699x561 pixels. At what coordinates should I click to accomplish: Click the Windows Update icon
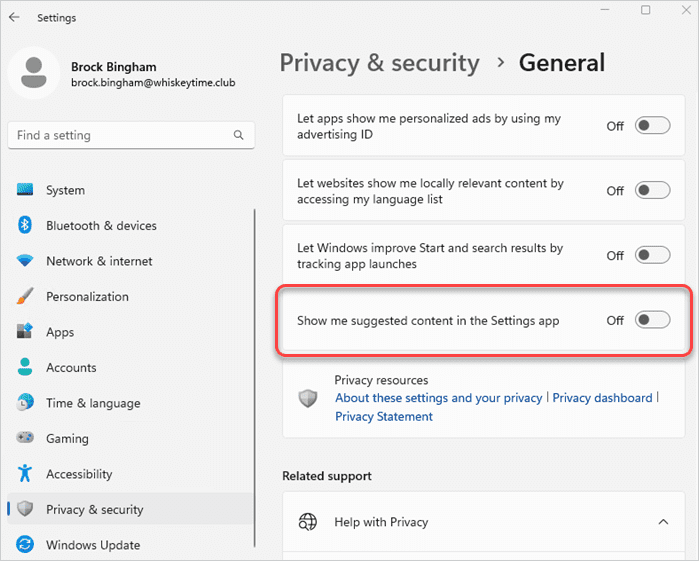pyautogui.click(x=26, y=545)
